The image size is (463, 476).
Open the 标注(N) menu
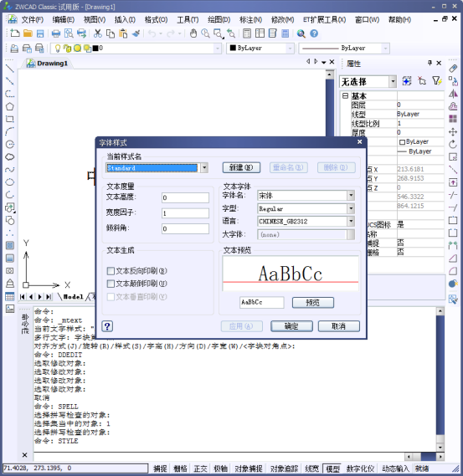[250, 20]
